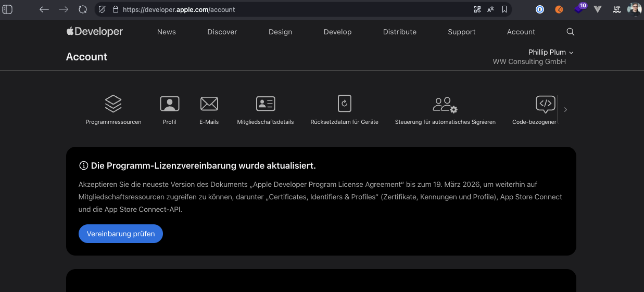Click the Vereinbarung prüfen button
644x292 pixels.
tap(121, 234)
